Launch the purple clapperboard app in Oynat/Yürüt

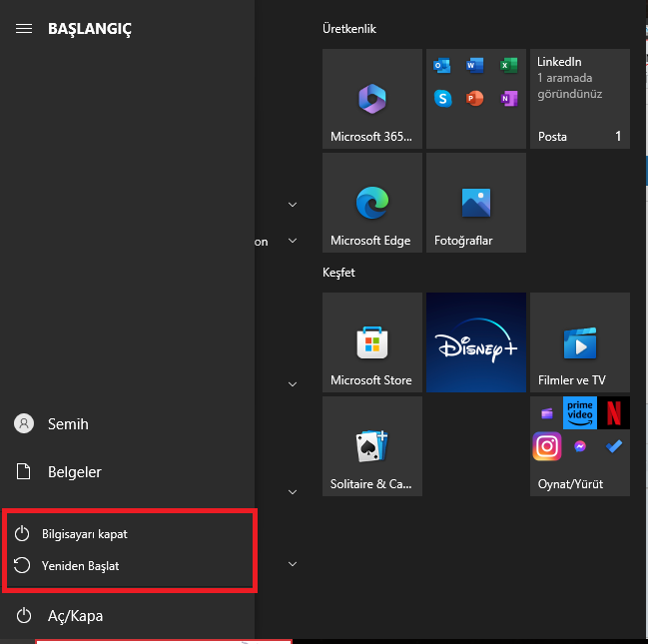pyautogui.click(x=547, y=413)
